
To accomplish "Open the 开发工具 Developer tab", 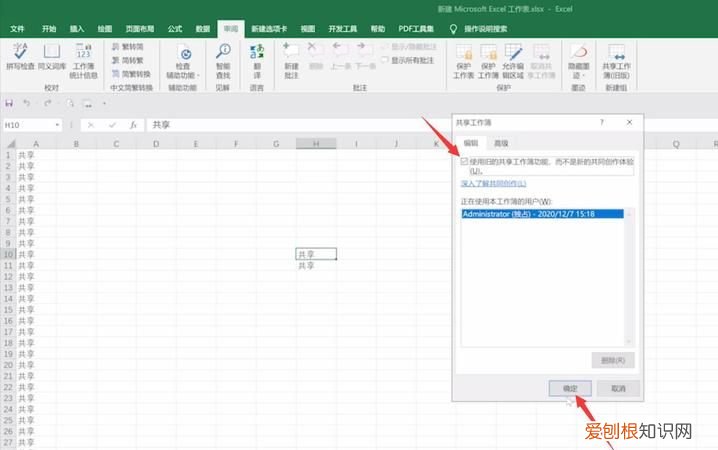I will 343,29.
